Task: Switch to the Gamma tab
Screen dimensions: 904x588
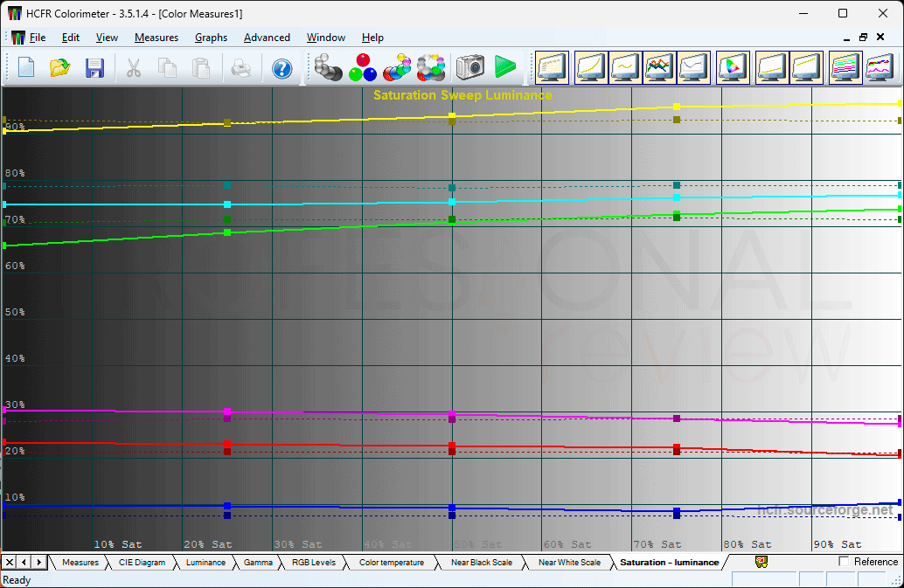Action: coord(258,562)
